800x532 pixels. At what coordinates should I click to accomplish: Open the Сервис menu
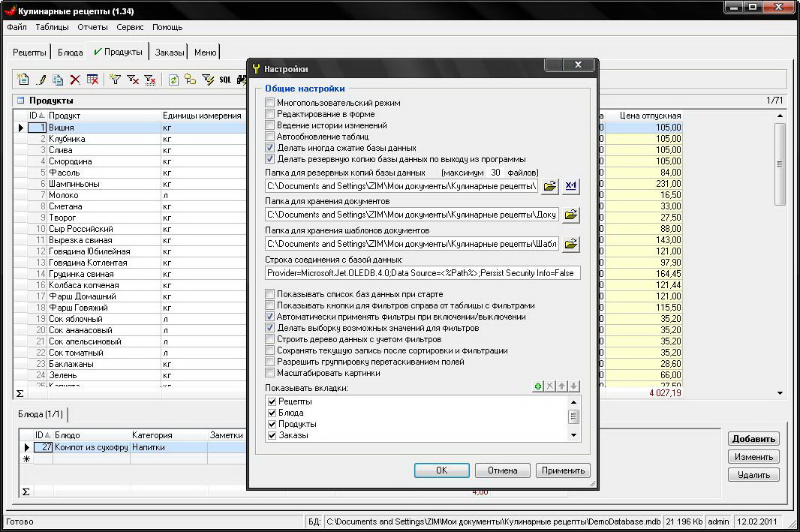click(130, 27)
